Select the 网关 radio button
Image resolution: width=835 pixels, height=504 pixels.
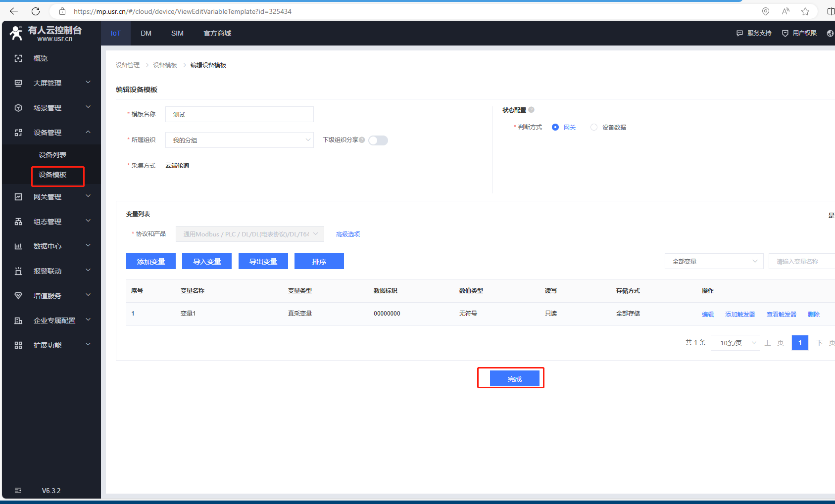tap(555, 127)
